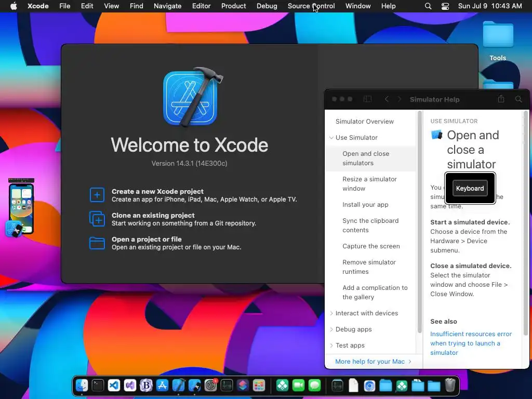
Task: Click the iPhone simulator screenshot thumbnail on desktop
Action: (21, 207)
